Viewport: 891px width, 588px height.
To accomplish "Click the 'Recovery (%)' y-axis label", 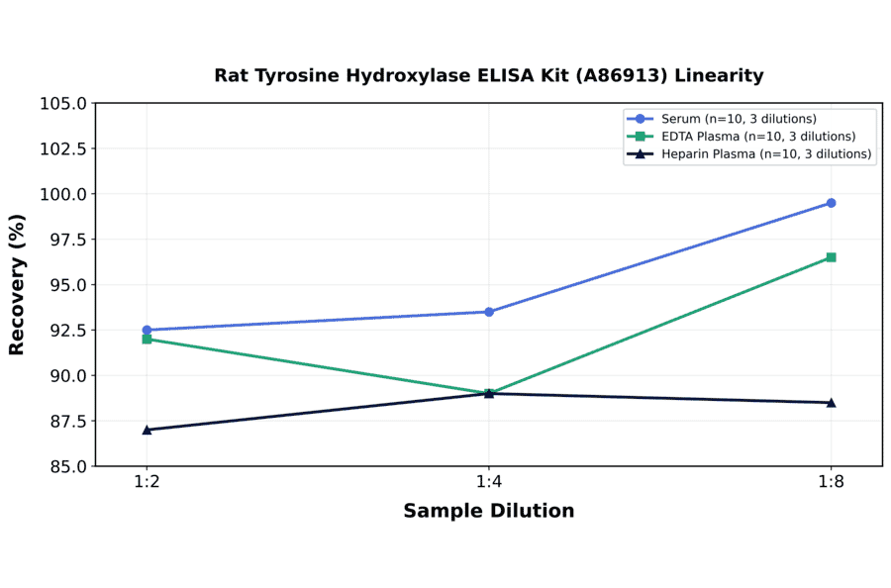I will [17, 285].
